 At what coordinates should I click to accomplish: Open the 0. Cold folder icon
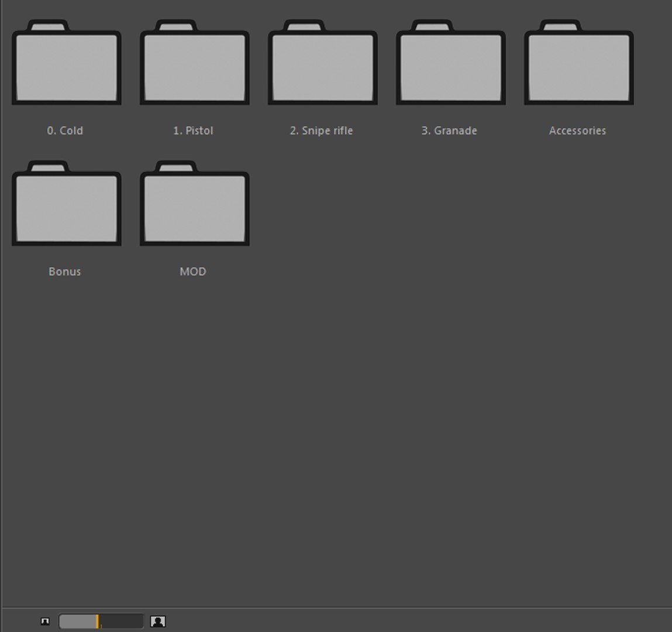tap(67, 62)
